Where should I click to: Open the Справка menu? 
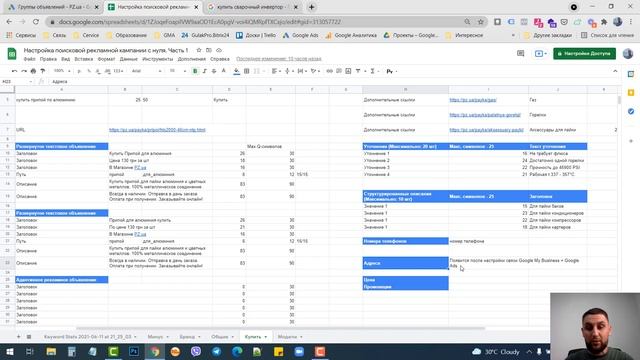[220, 59]
